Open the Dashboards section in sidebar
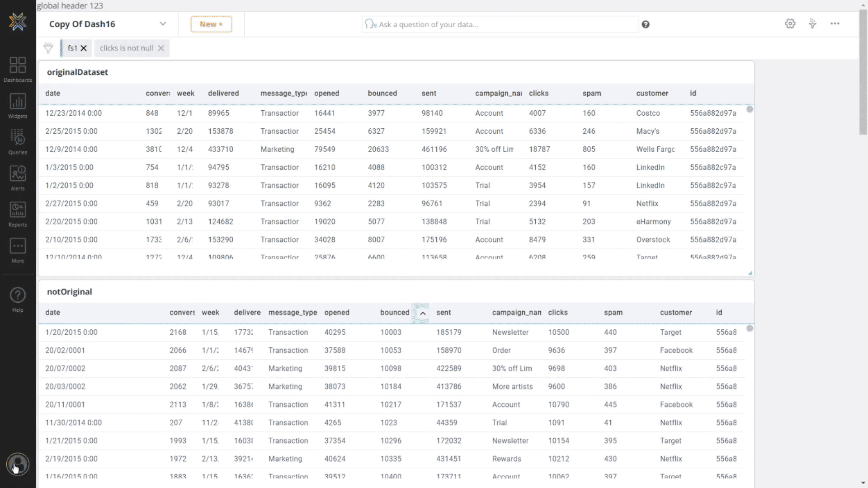This screenshot has height=488, width=868. 18,69
